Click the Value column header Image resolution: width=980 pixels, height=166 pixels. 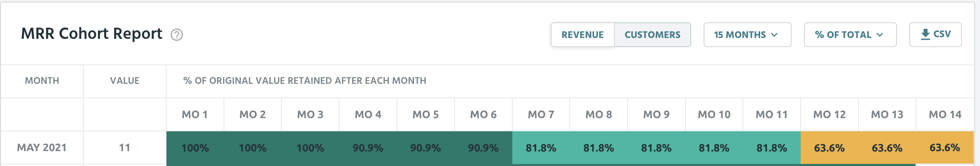(x=125, y=81)
